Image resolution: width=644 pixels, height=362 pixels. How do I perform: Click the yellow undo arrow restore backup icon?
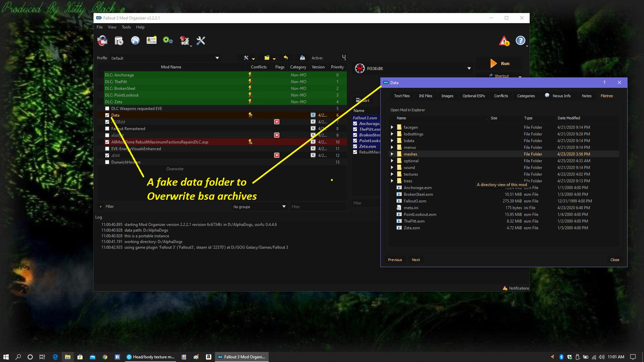[286, 58]
